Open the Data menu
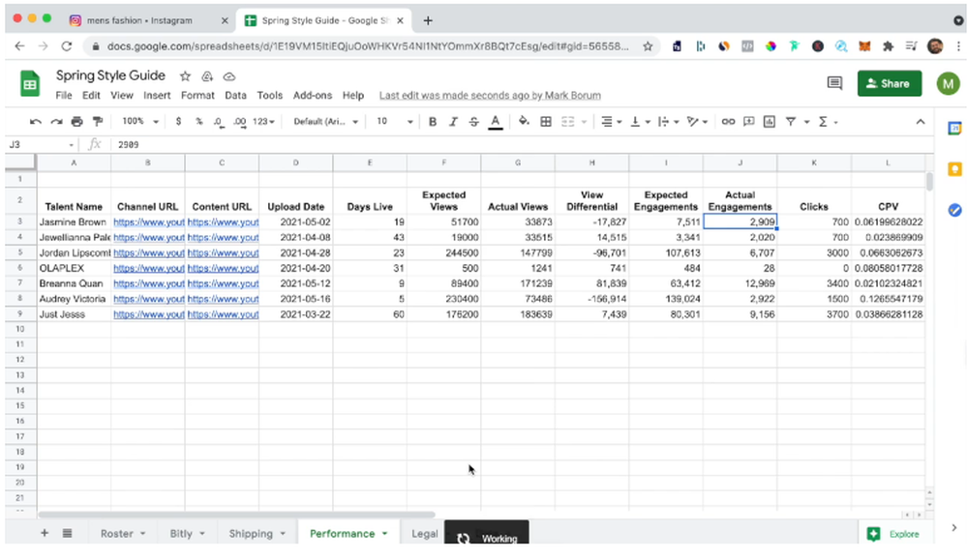This screenshot has width=968, height=560. [x=235, y=95]
